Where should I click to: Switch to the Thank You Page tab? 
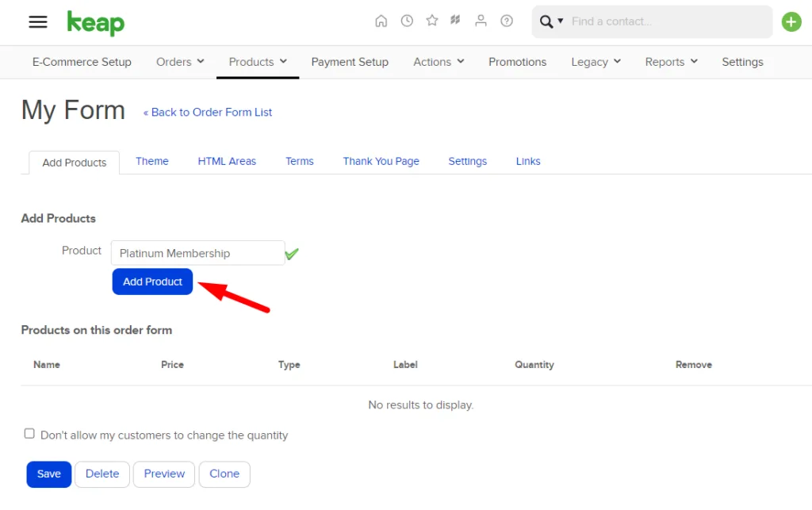click(381, 161)
